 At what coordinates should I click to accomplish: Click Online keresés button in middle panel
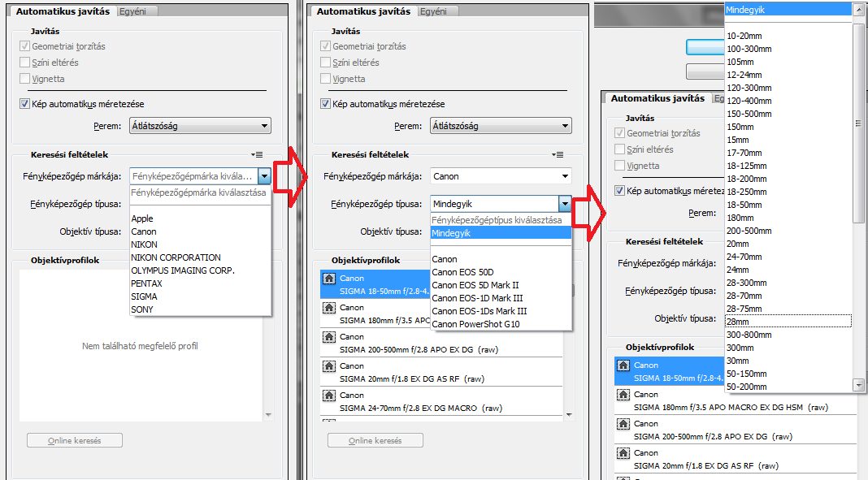(375, 441)
